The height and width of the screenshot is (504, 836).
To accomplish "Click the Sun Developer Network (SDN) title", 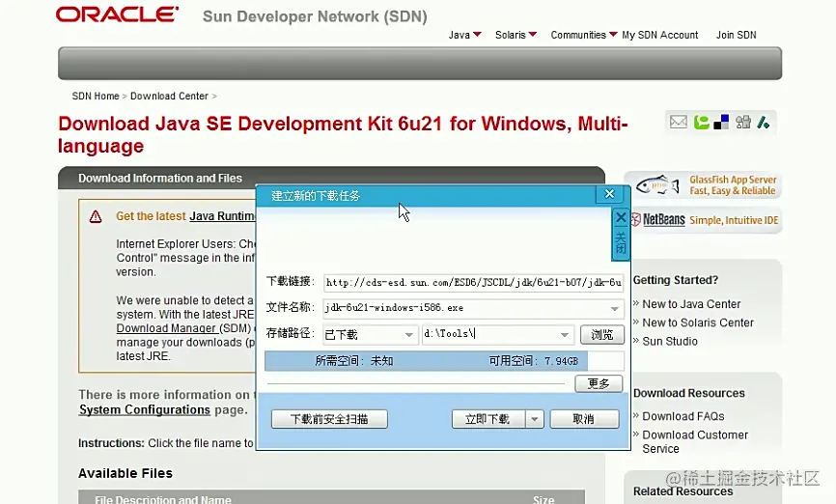I will [315, 16].
